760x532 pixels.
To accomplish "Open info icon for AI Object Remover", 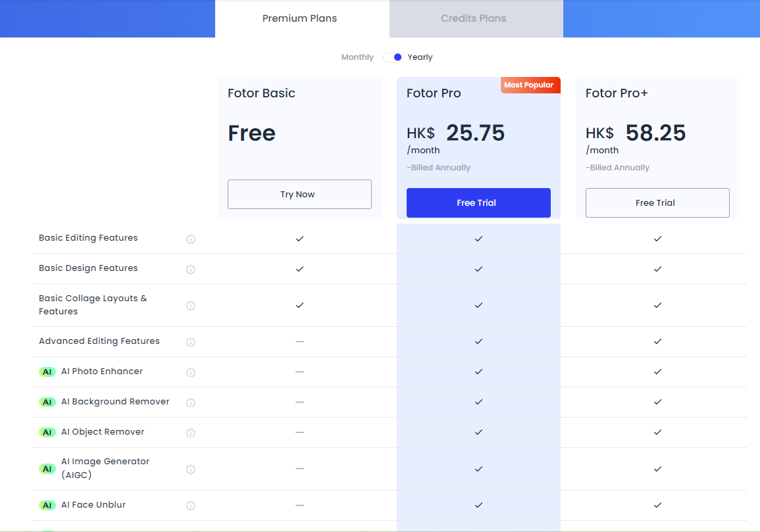I will (190, 433).
